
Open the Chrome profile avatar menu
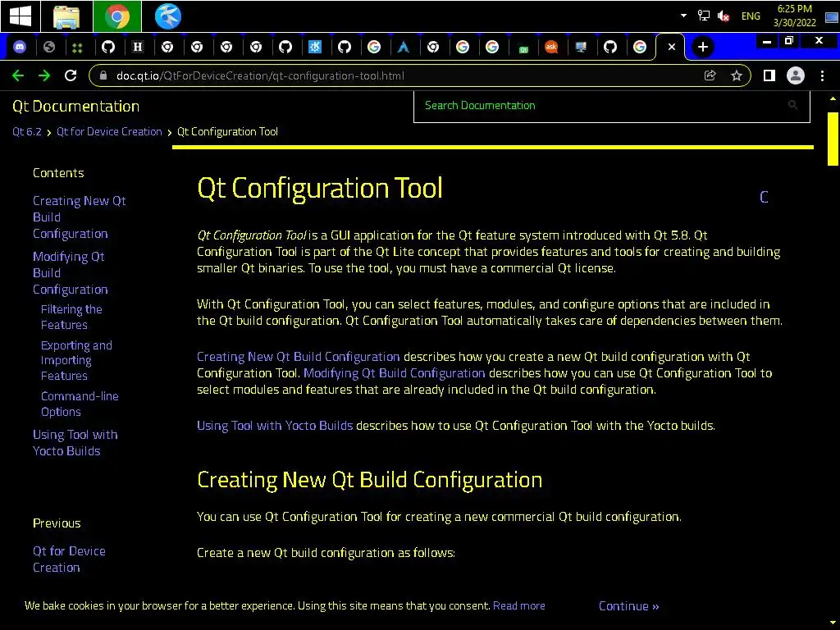(x=796, y=75)
